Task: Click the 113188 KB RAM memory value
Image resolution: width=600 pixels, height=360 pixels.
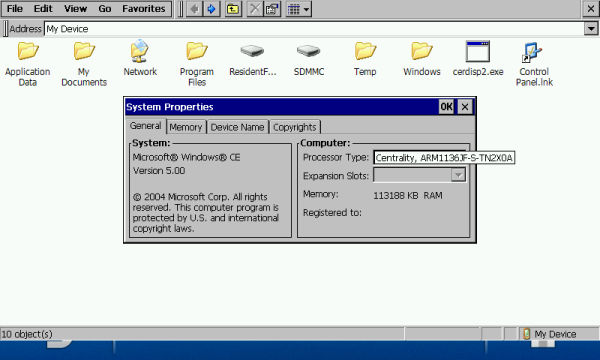Action: [408, 195]
